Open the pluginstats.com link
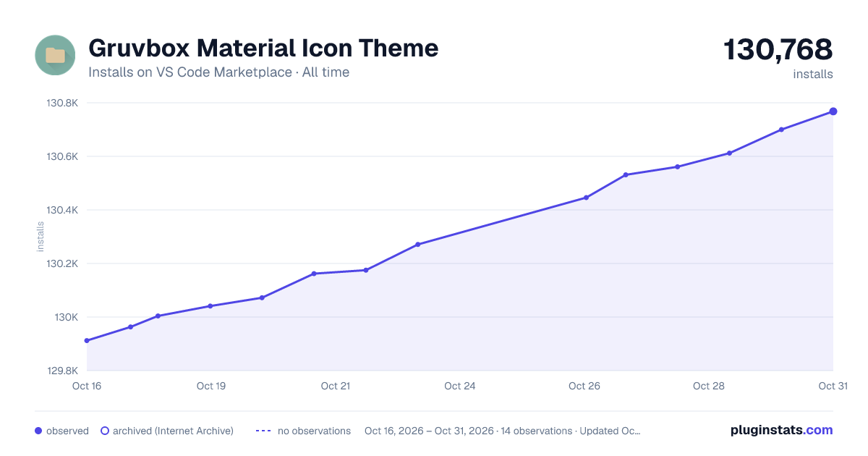The image size is (868, 456). click(782, 430)
